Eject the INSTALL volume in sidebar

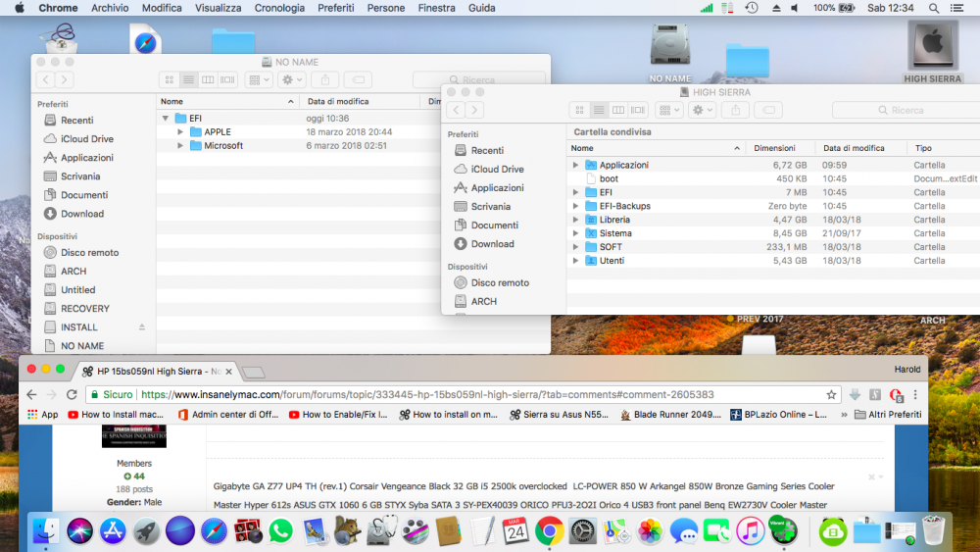pos(142,326)
